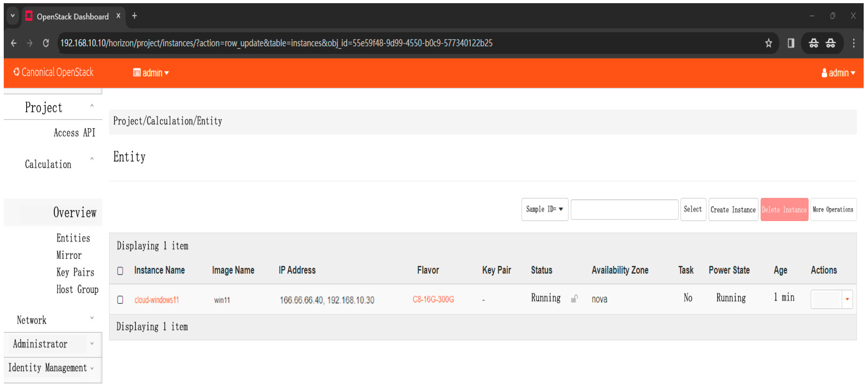Check the select-all instances checkbox
Viewport: 868px width, 388px height.
click(x=120, y=271)
